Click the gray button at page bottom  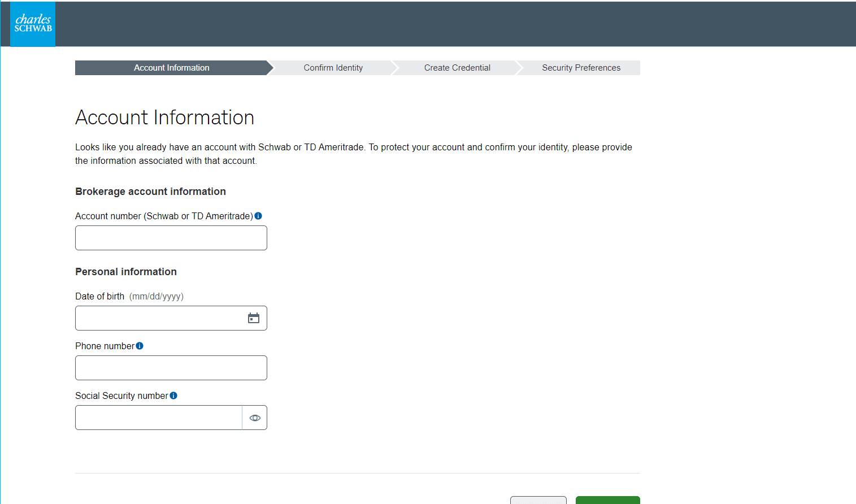click(x=538, y=500)
